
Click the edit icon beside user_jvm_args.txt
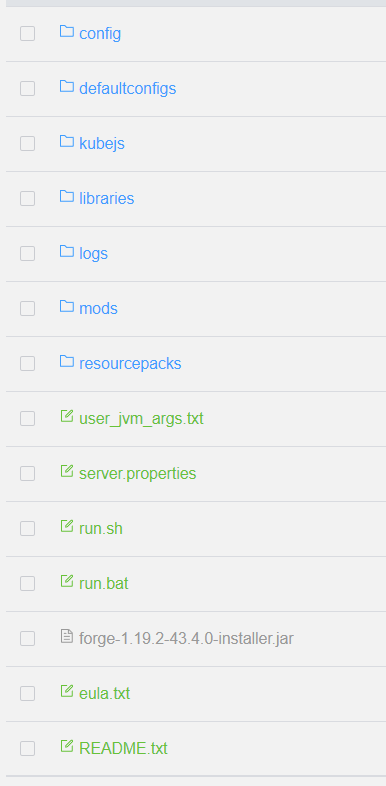[x=67, y=416]
